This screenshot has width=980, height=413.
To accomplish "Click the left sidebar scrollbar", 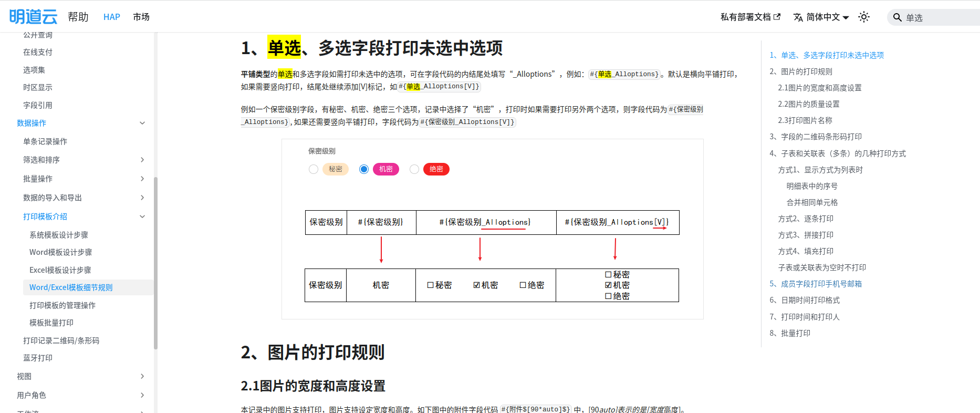I will pyautogui.click(x=155, y=263).
